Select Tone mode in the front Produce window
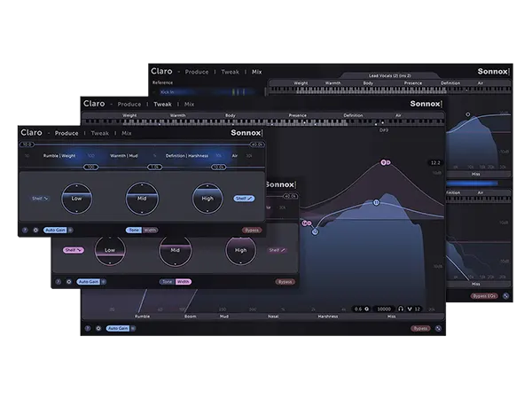The height and width of the screenshot is (399, 532). point(134,230)
